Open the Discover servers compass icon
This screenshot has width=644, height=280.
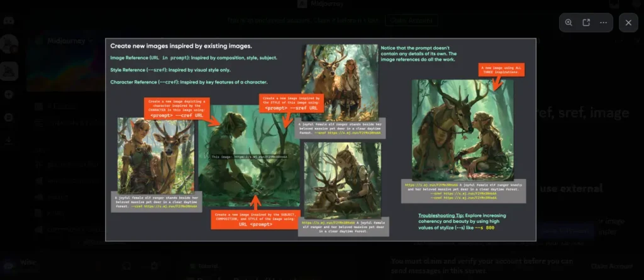coord(9,117)
